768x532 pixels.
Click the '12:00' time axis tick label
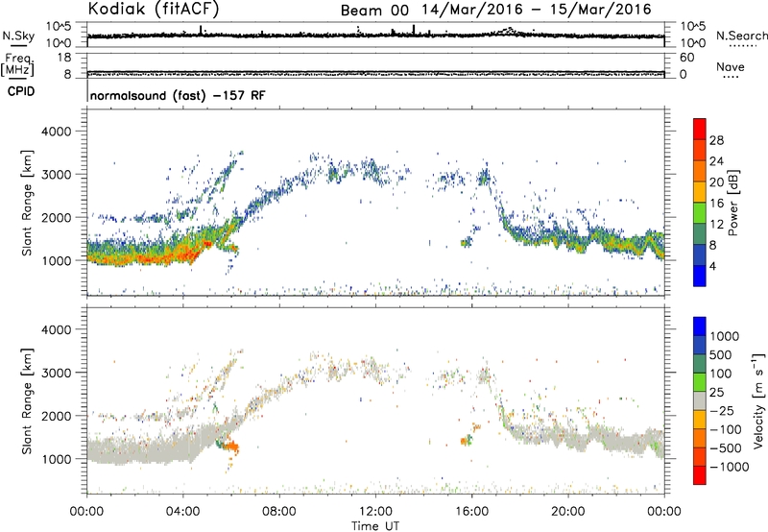click(375, 512)
